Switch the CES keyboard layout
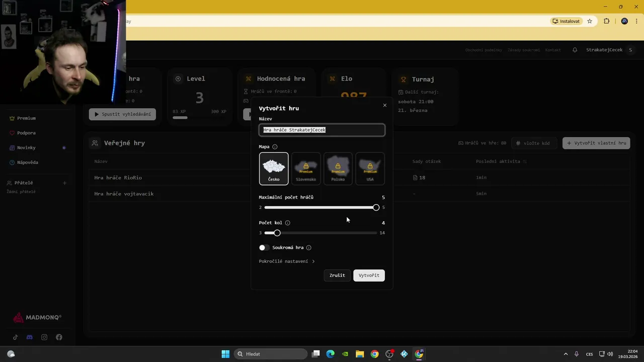The image size is (644, 362). point(590,354)
